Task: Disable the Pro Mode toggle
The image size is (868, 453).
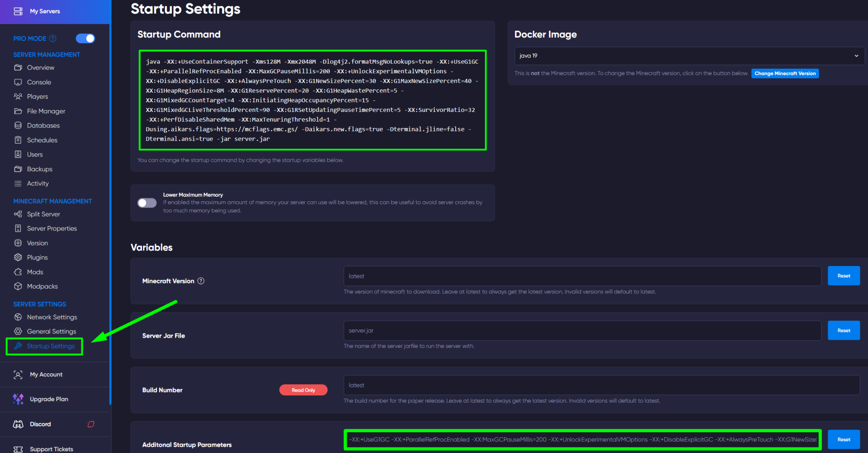Action: click(86, 39)
